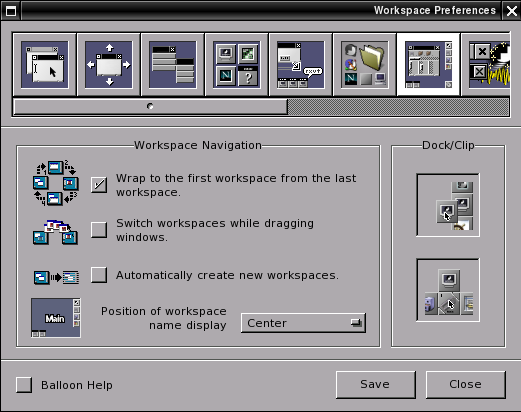Click the dropdown arrow beside Center
Viewport: 521px width, 412px height.
[356, 322]
